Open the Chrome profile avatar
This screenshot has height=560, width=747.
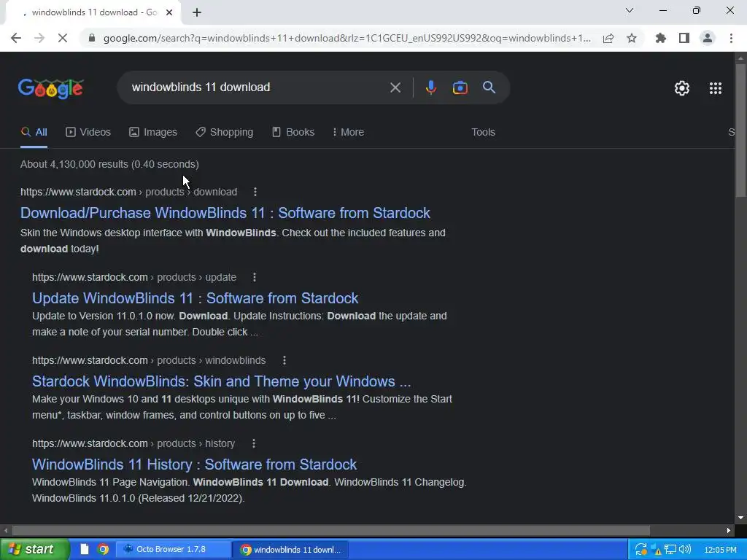(x=708, y=38)
